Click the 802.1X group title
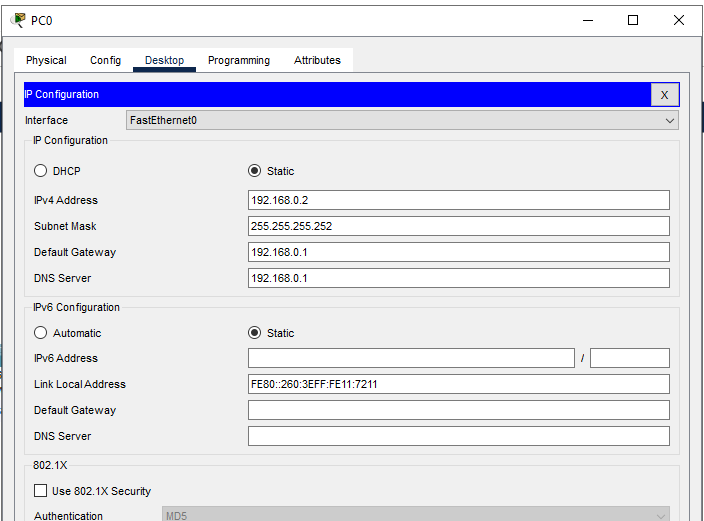Screen dimensions: 704x521 [x=50, y=465]
